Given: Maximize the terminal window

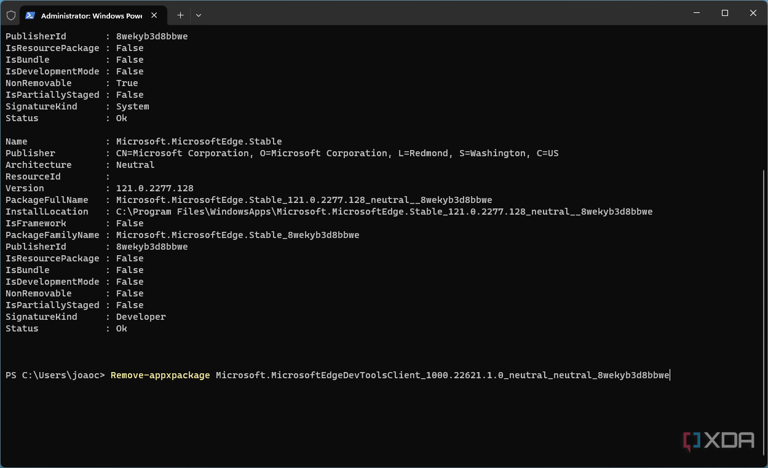Looking at the screenshot, I should pyautogui.click(x=725, y=13).
